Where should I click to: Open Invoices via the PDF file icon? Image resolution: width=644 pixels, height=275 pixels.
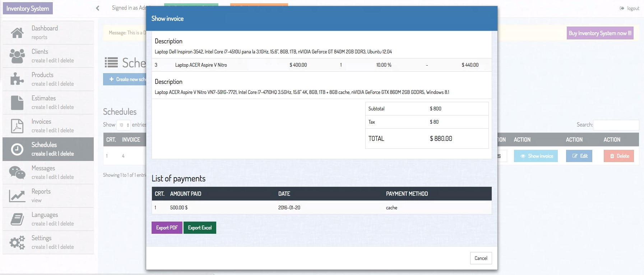pos(17,126)
